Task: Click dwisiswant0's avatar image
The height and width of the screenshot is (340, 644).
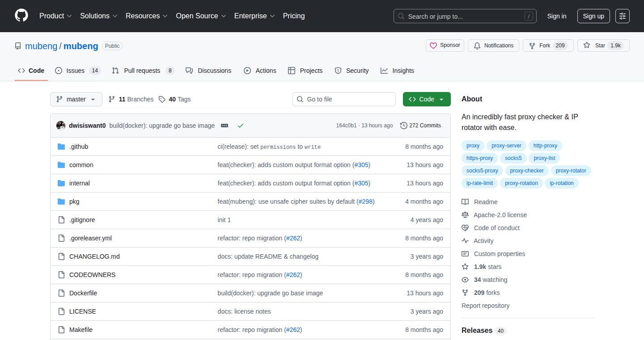Action: tap(61, 126)
